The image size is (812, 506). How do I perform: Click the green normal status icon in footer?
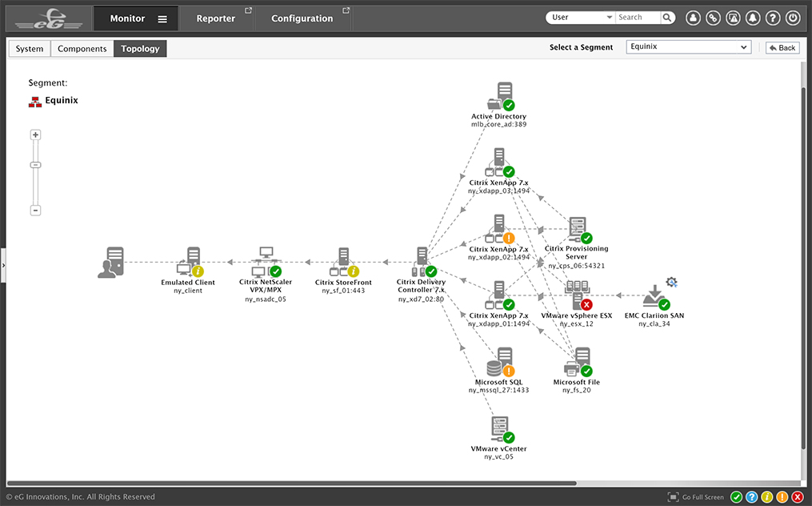(736, 497)
